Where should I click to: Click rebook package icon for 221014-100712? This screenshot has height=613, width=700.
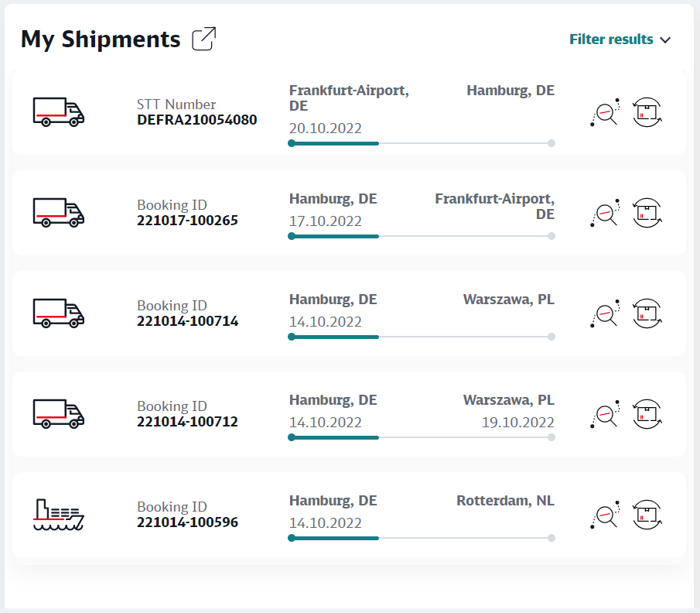647,414
